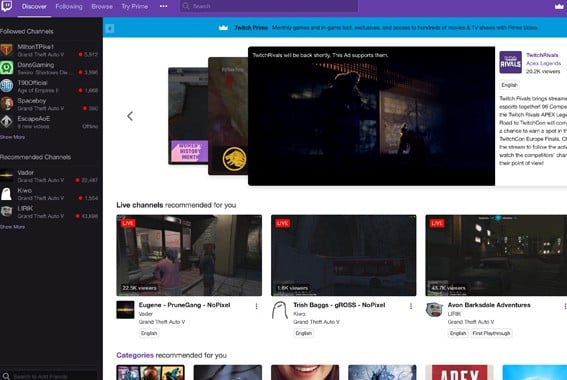Collapse the sidebar with the arrow button
Viewport: 567px width, 380px height.
110,28
